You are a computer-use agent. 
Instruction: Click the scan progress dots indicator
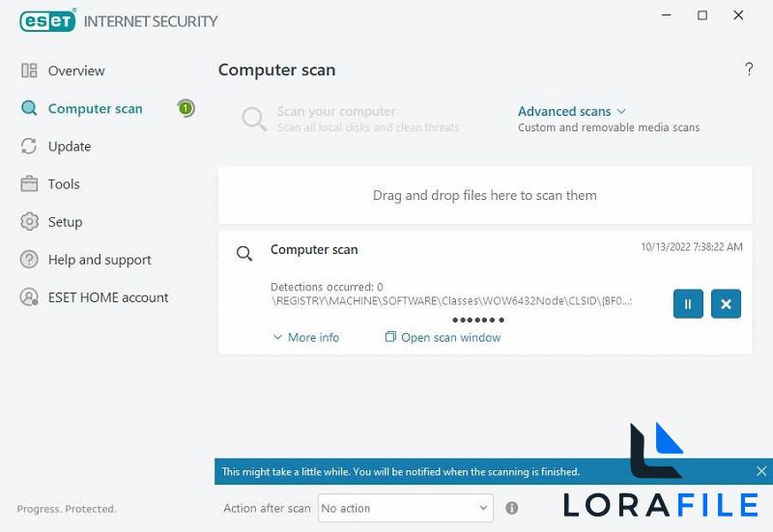point(478,321)
